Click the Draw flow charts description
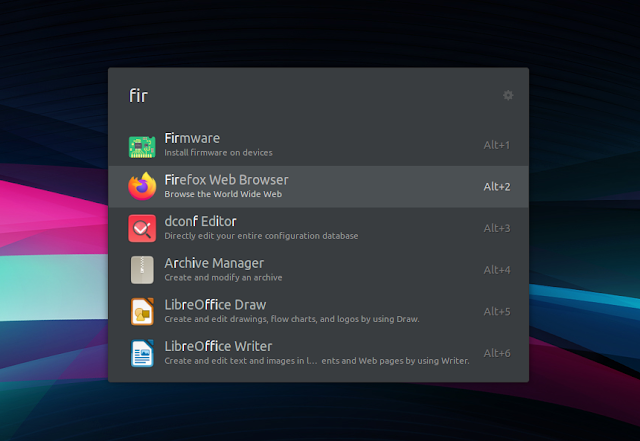Screen dimensions: 640x441 pos(292,319)
